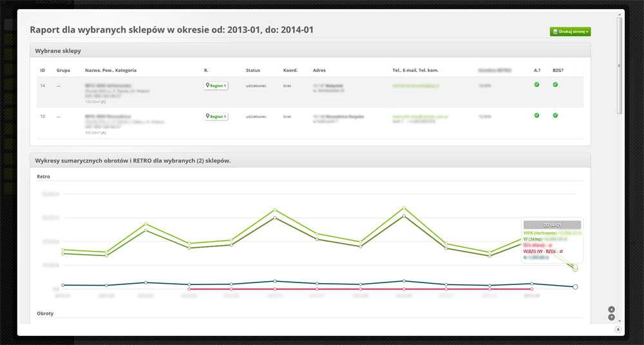Click the 2014-01 tooltip header in chart
This screenshot has height=345, width=644.
pos(552,224)
